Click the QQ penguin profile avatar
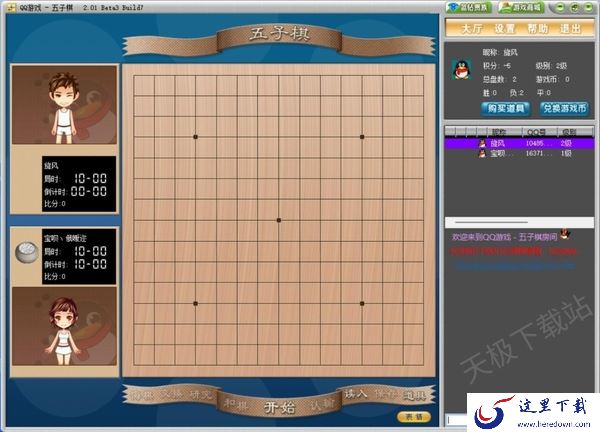 [461, 70]
